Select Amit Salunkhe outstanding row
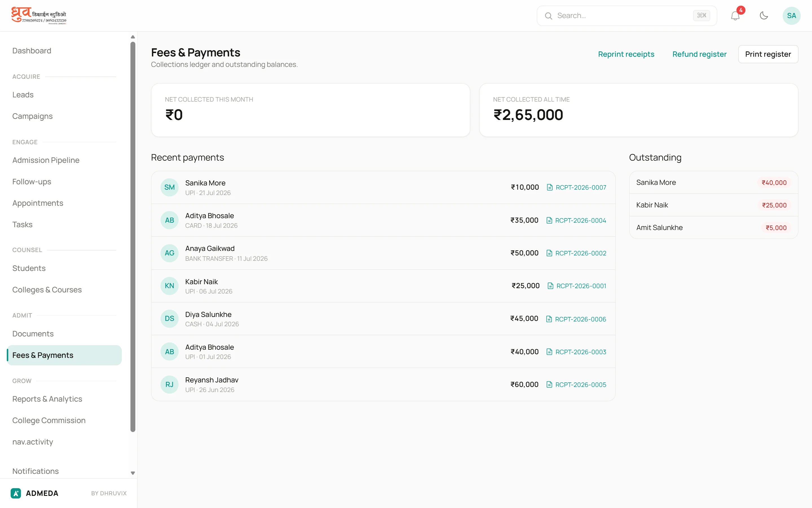 click(713, 227)
